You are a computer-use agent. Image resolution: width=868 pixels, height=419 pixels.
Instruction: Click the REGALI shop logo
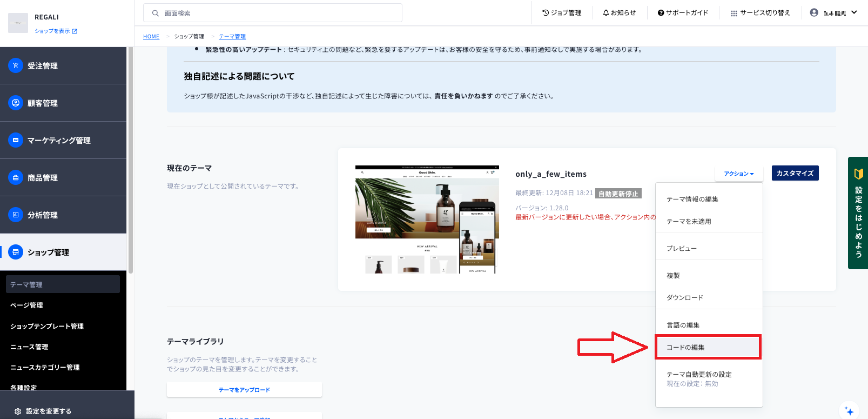[18, 23]
